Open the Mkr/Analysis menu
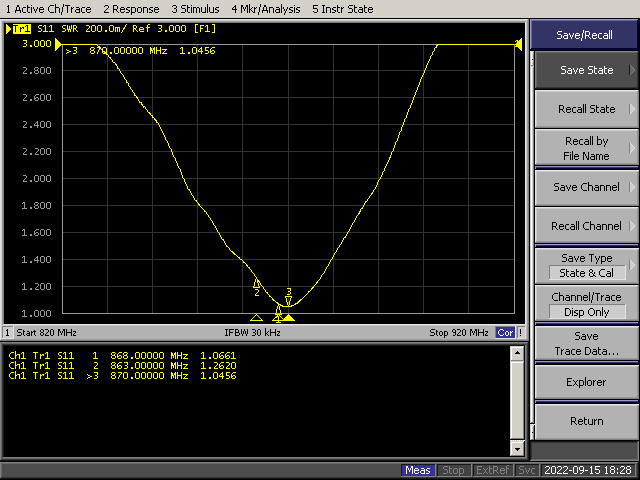640x480 pixels. (266, 9)
